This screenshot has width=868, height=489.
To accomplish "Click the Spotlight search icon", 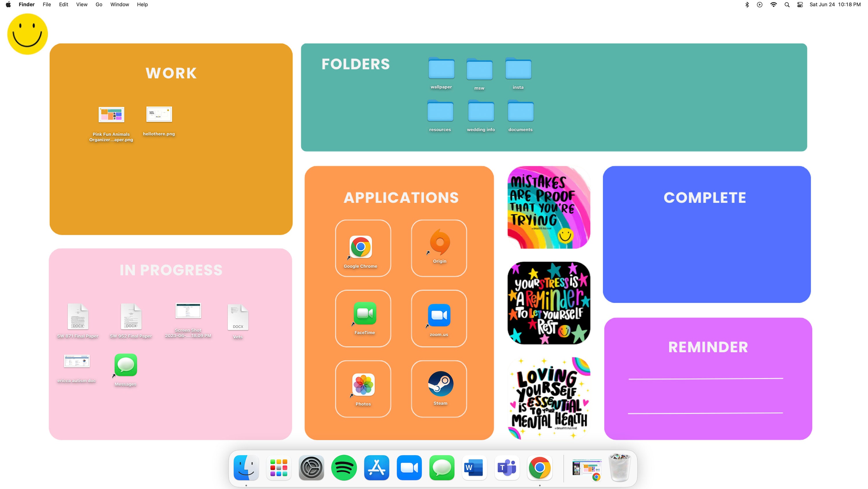I will click(x=787, y=4).
